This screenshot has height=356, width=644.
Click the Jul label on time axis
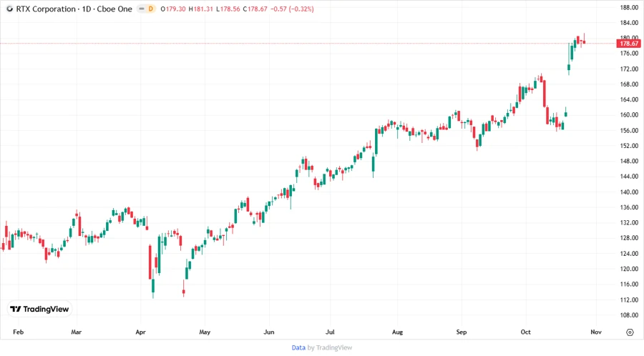click(x=330, y=332)
